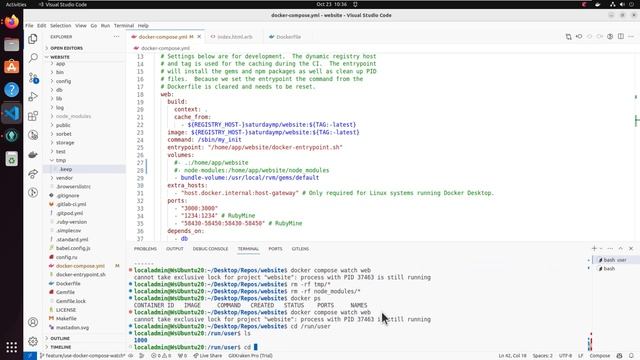Screen dimensions: 640x360
Task: Expand the config folder
Action: 63,81
